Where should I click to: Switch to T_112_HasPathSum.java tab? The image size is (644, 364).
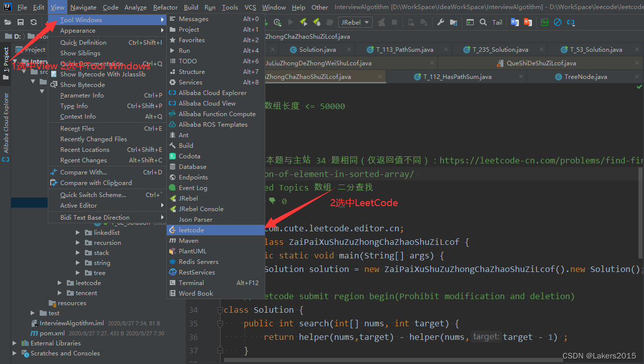pyautogui.click(x=456, y=76)
